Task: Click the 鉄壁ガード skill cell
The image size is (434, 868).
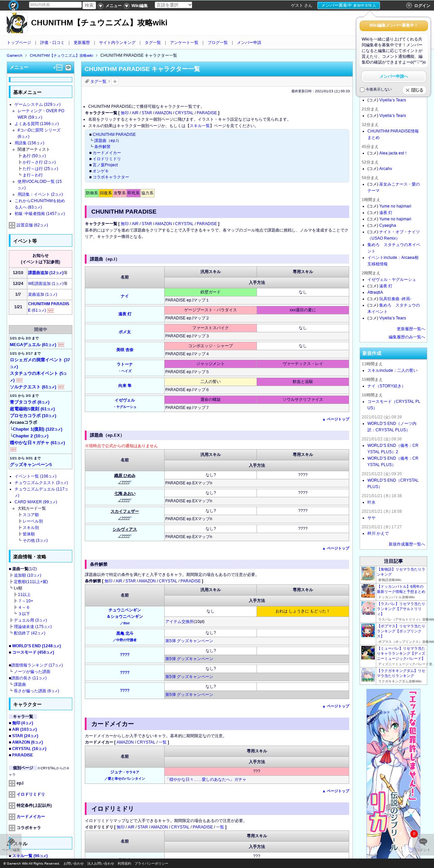Action: (210, 292)
